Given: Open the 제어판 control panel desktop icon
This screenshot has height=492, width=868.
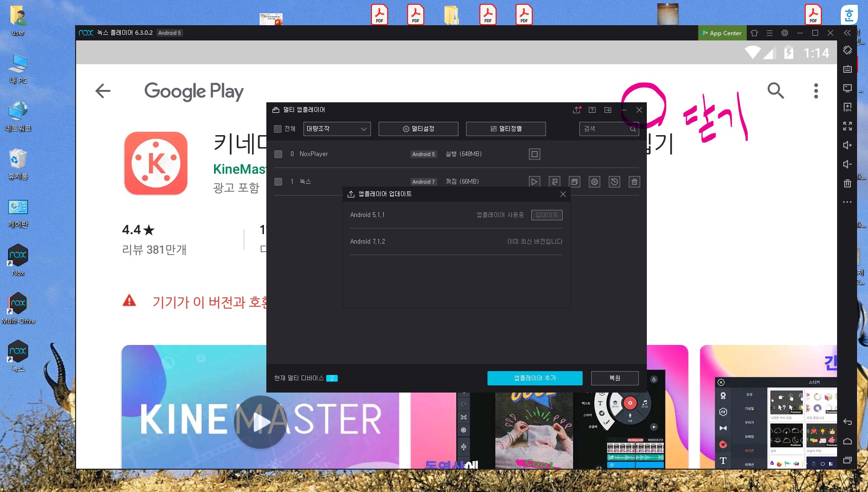Looking at the screenshot, I should click(x=19, y=213).
